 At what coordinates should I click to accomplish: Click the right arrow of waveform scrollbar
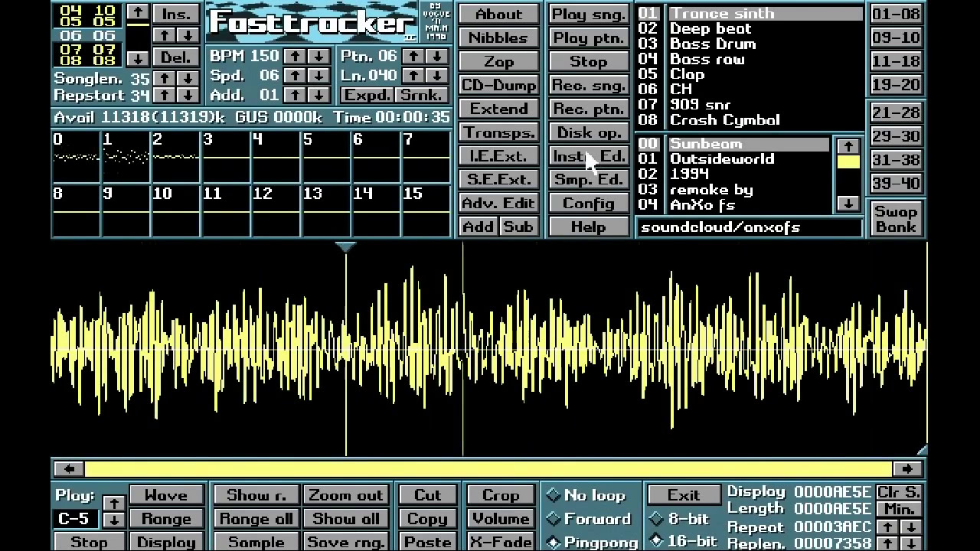click(908, 468)
